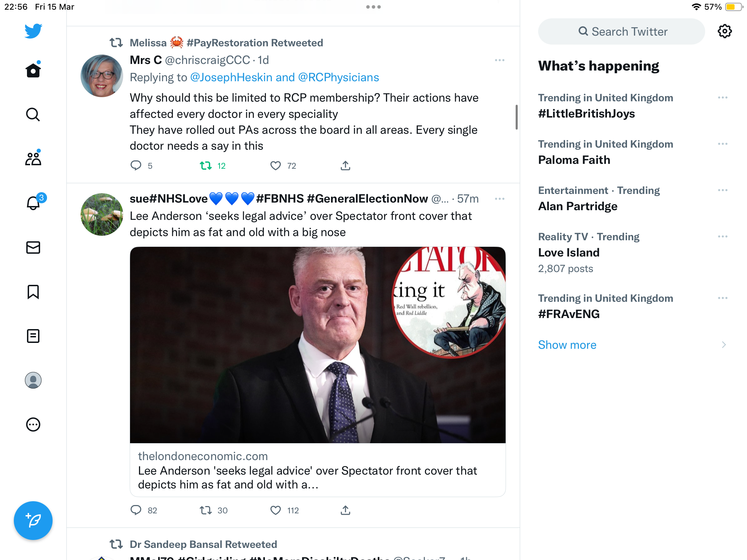Open the Home feed icon

coord(33,70)
